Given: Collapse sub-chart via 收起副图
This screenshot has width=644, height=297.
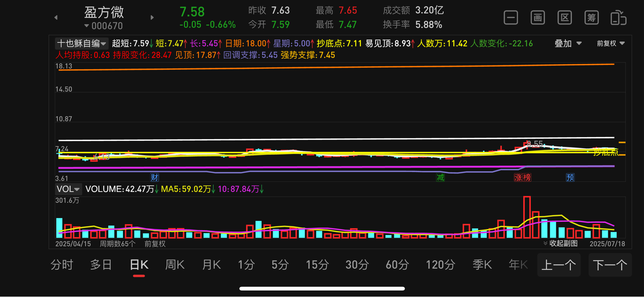Looking at the screenshot, I should [560, 243].
